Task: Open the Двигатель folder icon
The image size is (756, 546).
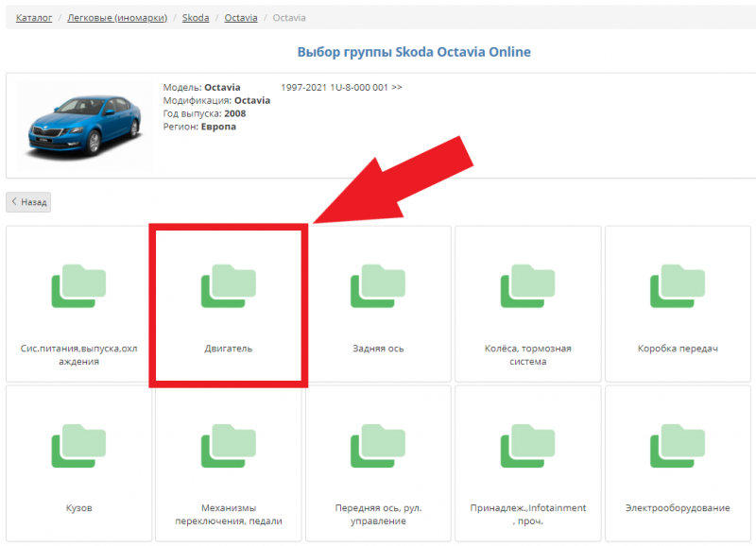Action: [x=229, y=286]
